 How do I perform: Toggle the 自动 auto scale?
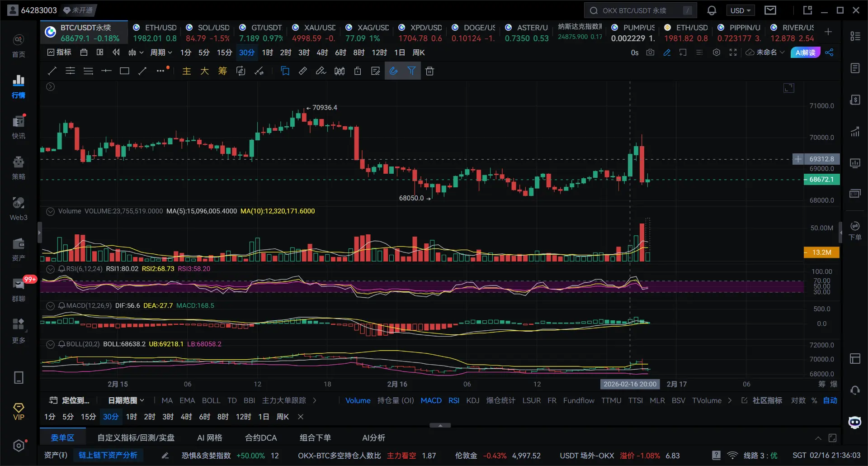pyautogui.click(x=830, y=400)
